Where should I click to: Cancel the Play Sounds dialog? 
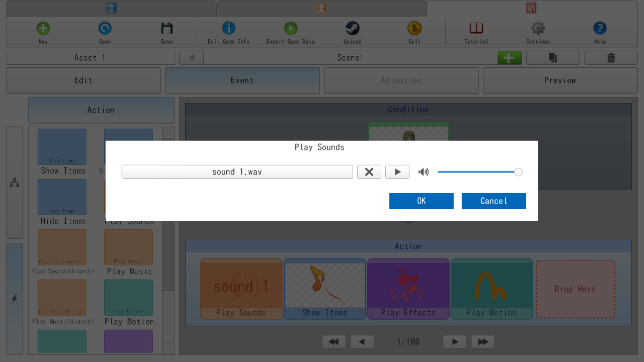click(494, 201)
